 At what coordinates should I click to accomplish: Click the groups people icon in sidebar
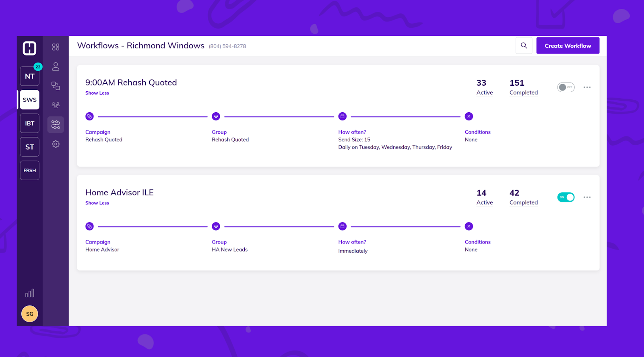[x=56, y=105]
